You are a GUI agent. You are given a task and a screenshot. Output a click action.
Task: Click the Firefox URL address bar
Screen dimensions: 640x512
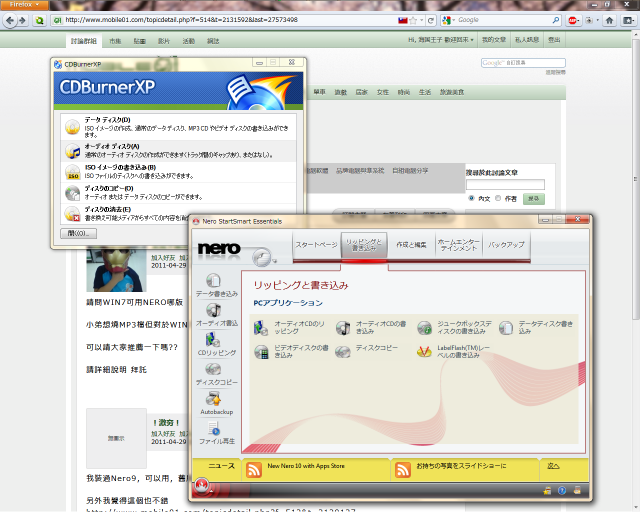[x=231, y=20]
